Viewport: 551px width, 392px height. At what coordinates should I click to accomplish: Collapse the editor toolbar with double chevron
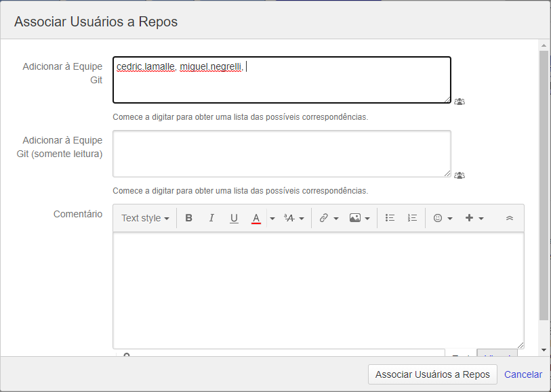[x=510, y=218]
